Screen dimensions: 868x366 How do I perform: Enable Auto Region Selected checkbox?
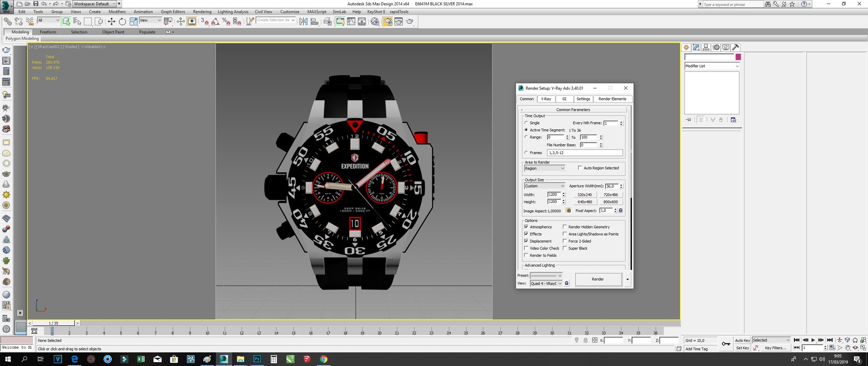[580, 168]
